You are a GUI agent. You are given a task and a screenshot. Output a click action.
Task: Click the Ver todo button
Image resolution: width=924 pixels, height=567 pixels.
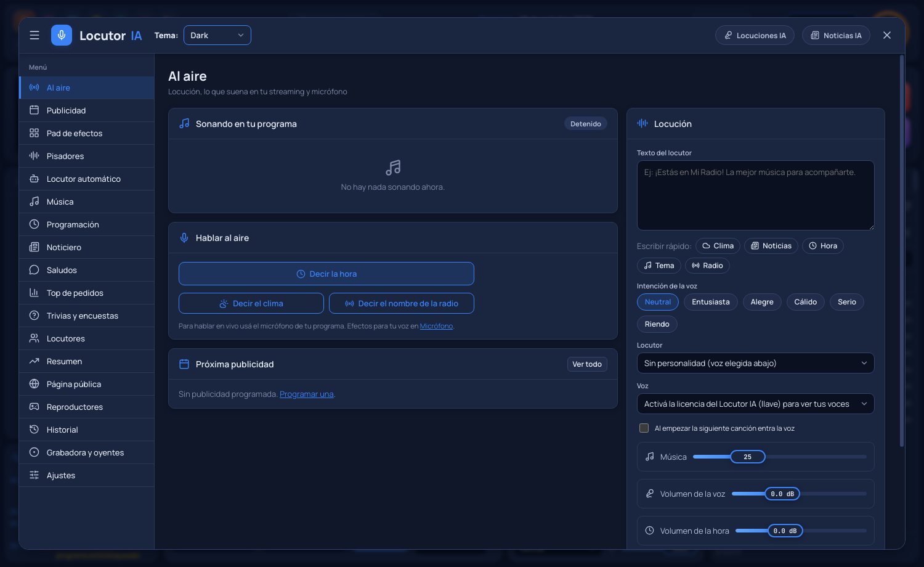point(587,364)
